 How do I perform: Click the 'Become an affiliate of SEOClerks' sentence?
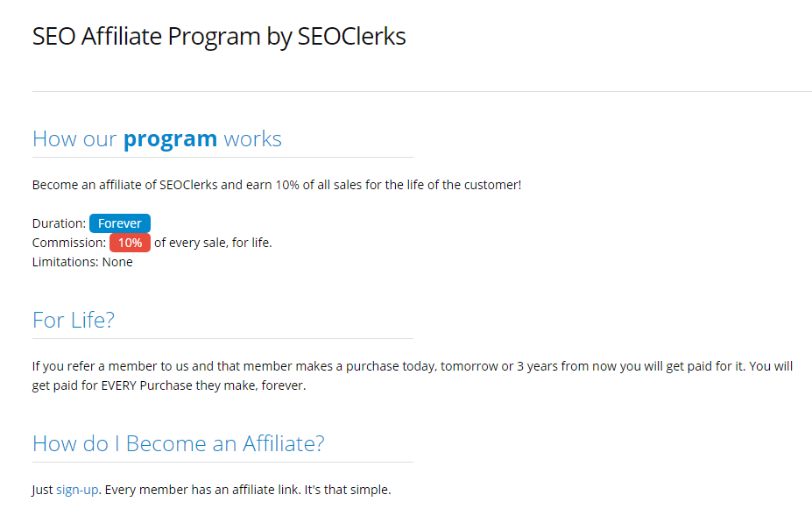pos(277,185)
